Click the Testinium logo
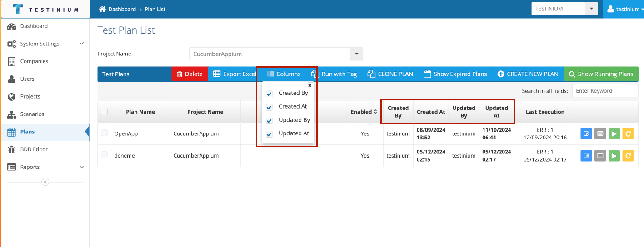The width and height of the screenshot is (644, 247). 45,9
